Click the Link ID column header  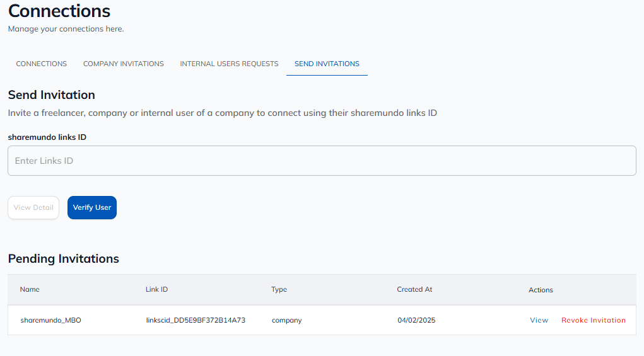[156, 289]
